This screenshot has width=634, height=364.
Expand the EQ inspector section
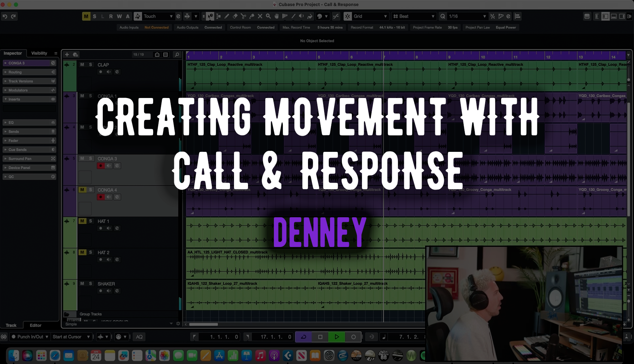[x=29, y=122]
